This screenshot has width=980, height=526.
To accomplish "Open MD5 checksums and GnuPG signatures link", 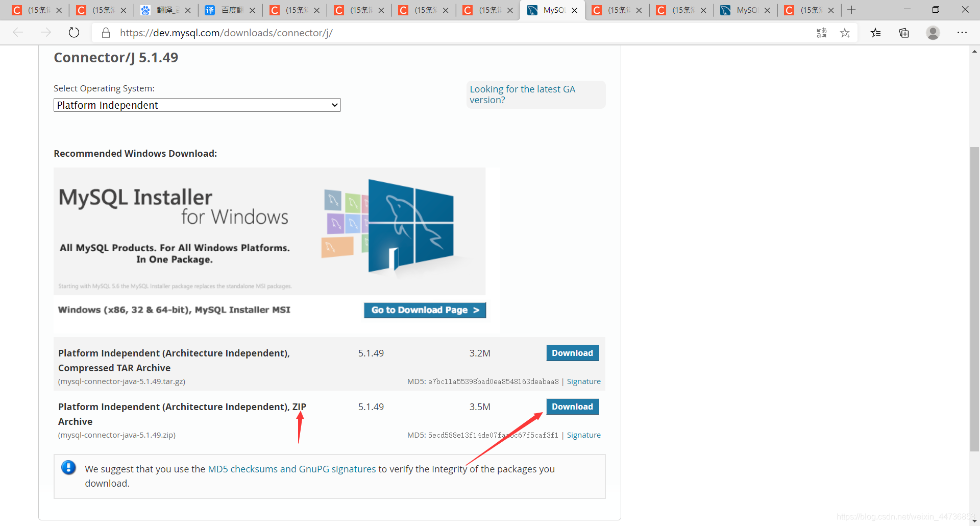I will (291, 469).
